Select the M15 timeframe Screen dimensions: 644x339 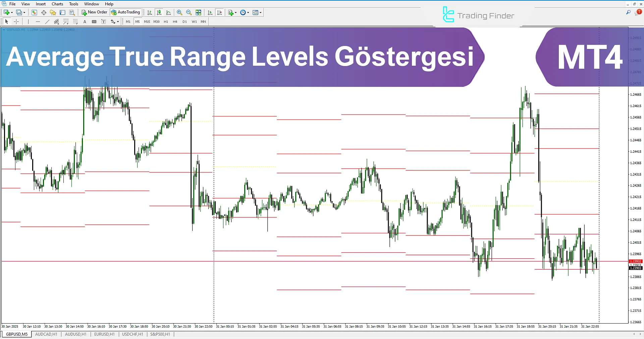coord(147,21)
